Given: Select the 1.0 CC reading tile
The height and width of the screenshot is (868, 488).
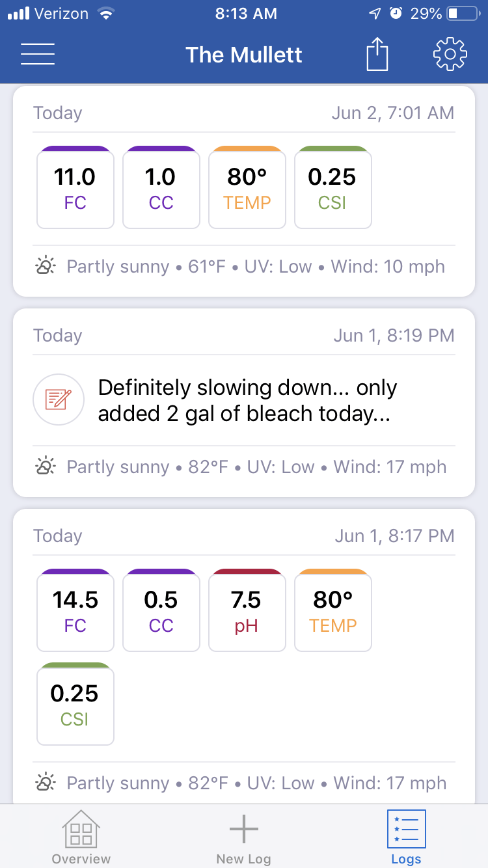Looking at the screenshot, I should pyautogui.click(x=161, y=187).
